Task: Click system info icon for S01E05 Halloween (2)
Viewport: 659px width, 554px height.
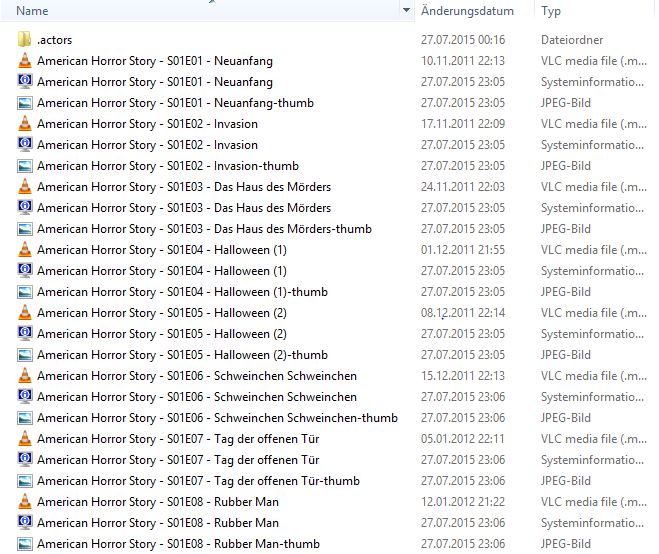Action: pos(25,334)
